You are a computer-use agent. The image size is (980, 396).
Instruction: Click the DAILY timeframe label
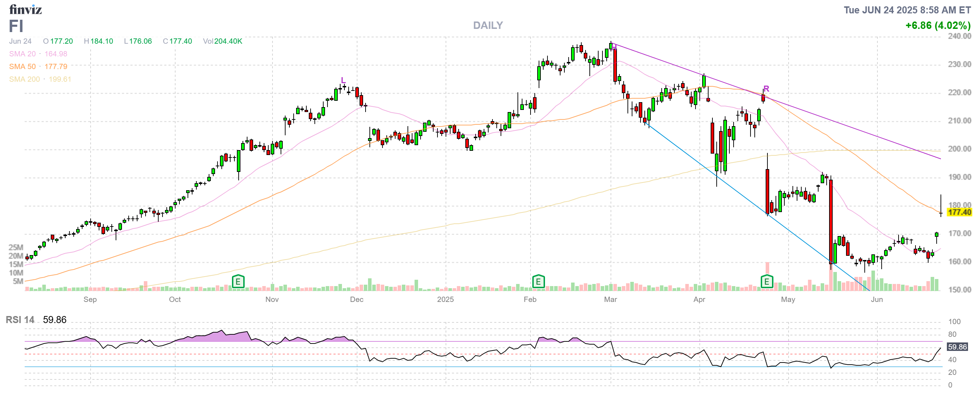click(x=488, y=25)
